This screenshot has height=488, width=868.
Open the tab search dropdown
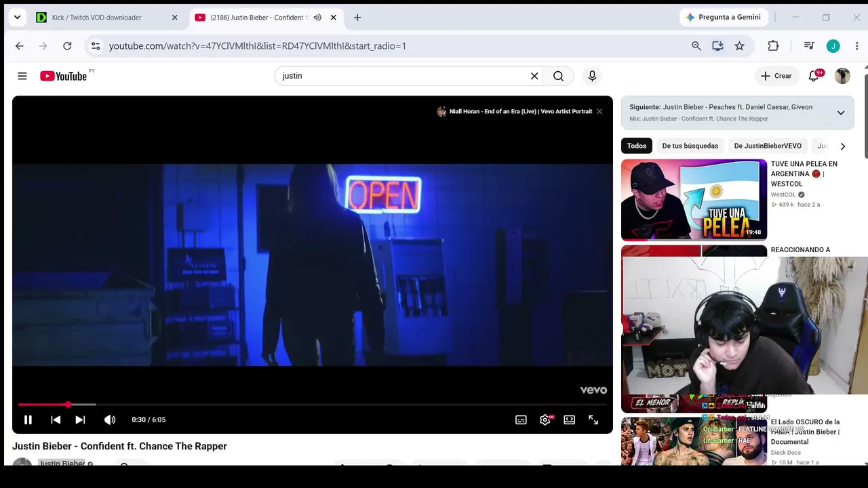click(x=17, y=18)
